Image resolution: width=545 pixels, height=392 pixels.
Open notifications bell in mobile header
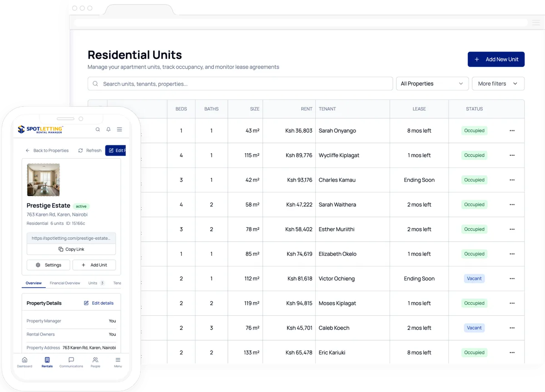tap(109, 129)
